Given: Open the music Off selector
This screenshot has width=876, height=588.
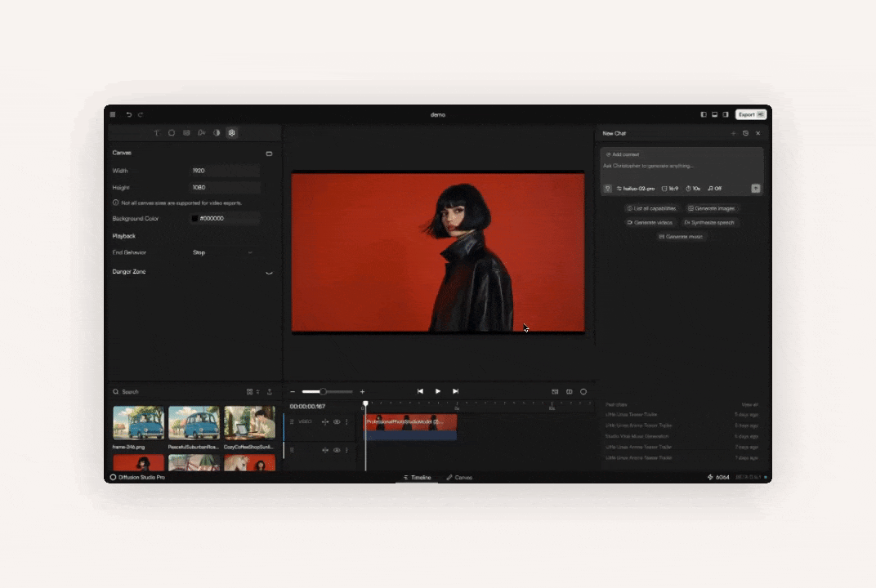Looking at the screenshot, I should click(x=715, y=189).
